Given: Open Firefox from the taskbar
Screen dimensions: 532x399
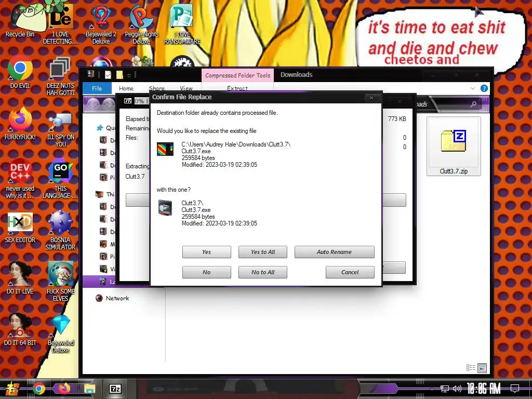Looking at the screenshot, I should pos(64,389).
